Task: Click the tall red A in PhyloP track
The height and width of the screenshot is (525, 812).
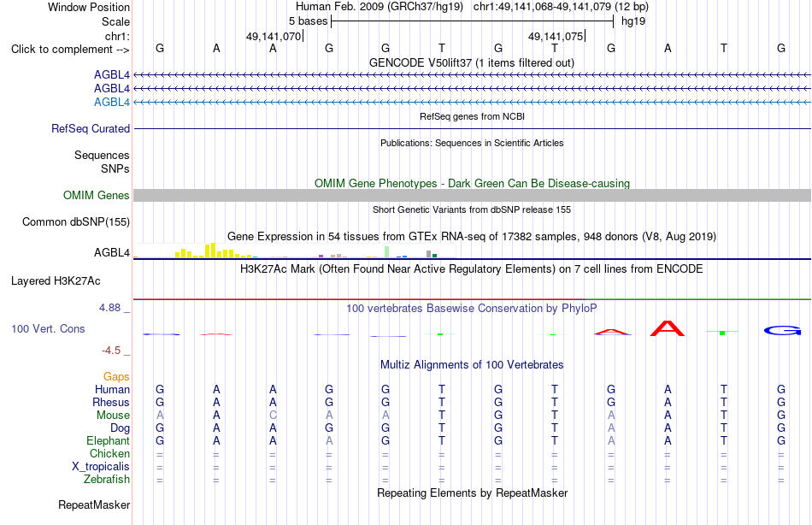Action: tap(668, 328)
